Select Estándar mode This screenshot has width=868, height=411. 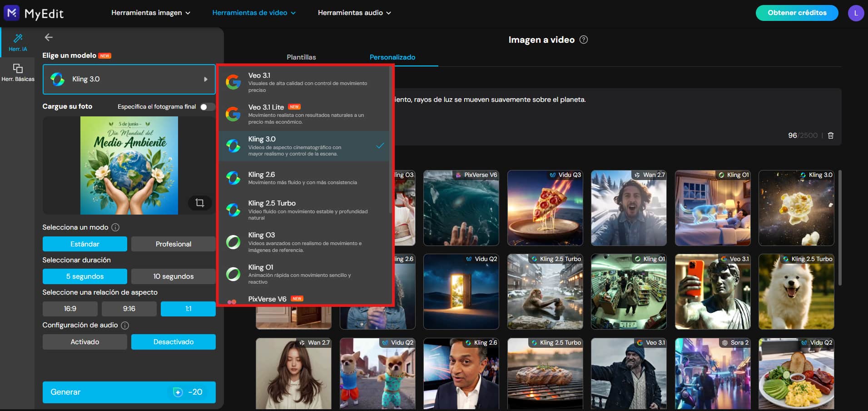click(85, 244)
